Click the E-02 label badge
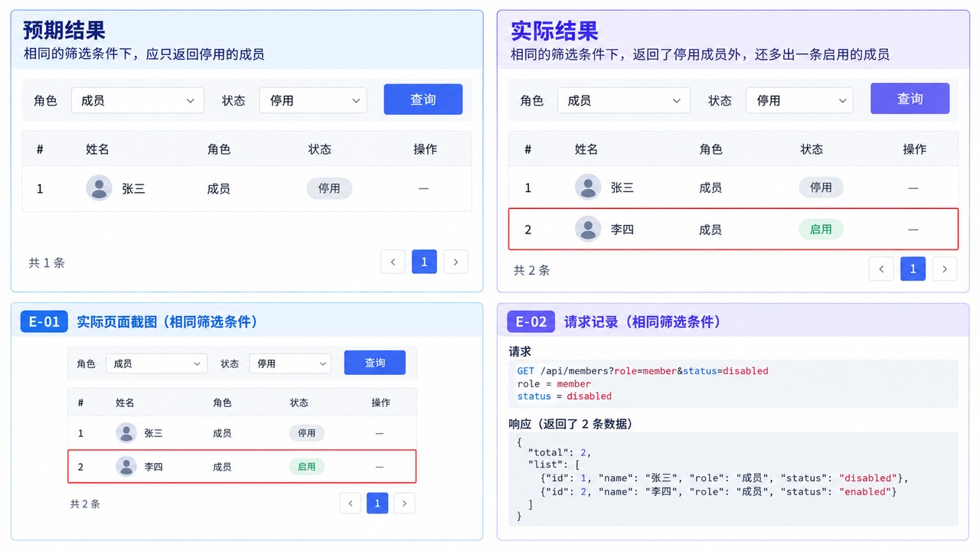The image size is (980, 551). click(x=531, y=322)
